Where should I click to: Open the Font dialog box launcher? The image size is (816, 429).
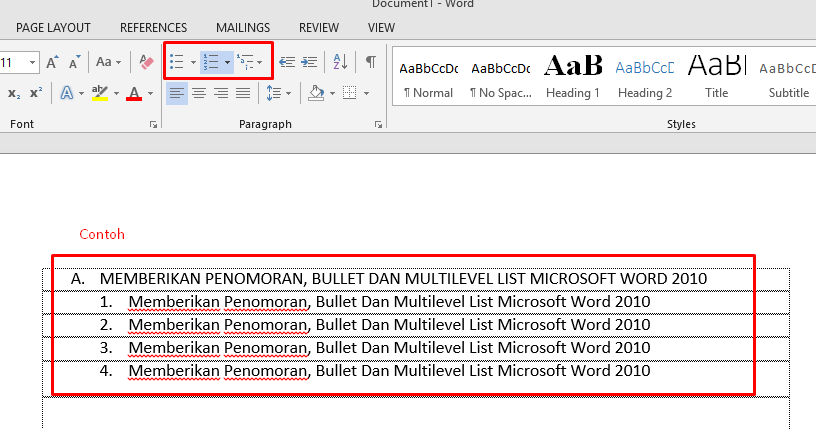153,124
